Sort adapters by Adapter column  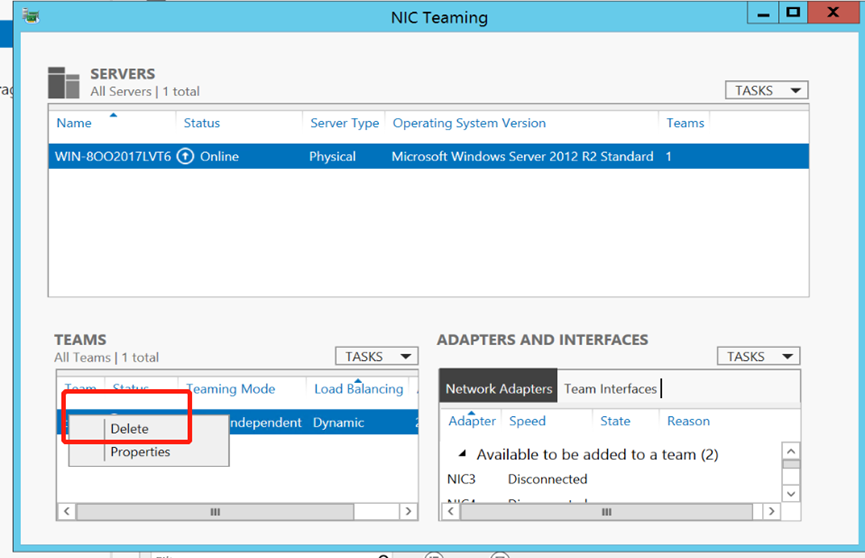(472, 421)
